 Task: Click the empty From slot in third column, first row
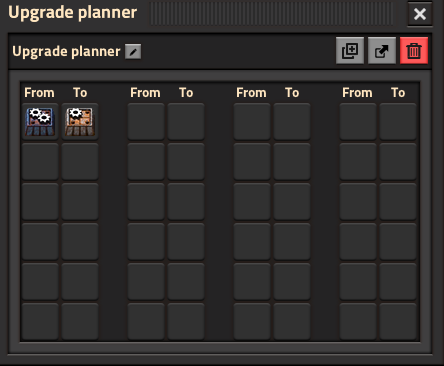(252, 121)
